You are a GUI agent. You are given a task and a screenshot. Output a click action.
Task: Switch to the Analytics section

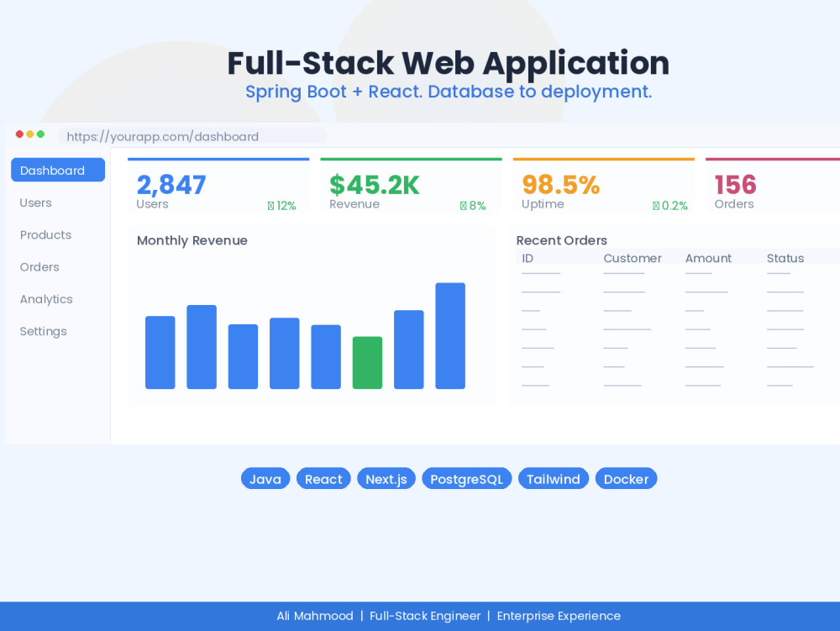[46, 299]
